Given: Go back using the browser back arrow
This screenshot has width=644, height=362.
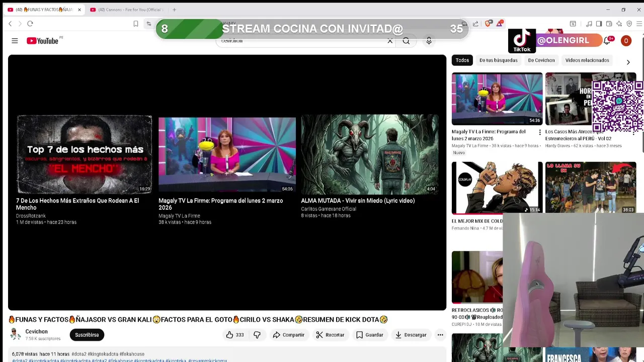Looking at the screenshot, I should coord(10,24).
